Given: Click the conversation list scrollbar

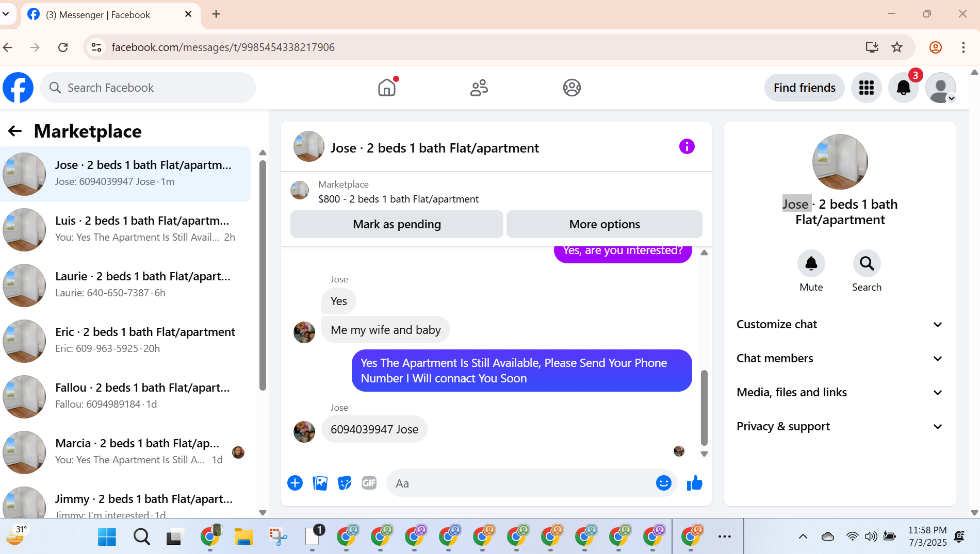Looking at the screenshot, I should (x=263, y=276).
